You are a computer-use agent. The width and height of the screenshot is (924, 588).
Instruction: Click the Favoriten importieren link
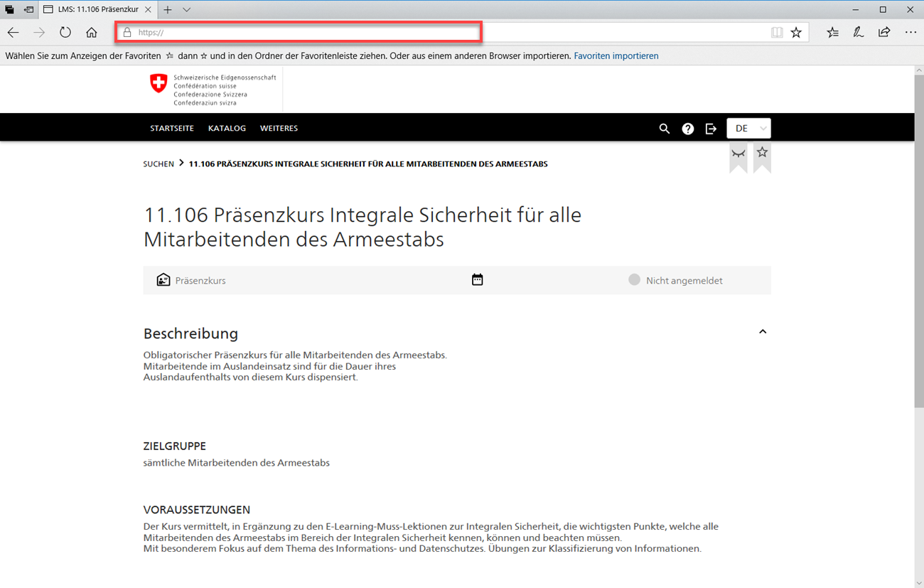coord(616,55)
